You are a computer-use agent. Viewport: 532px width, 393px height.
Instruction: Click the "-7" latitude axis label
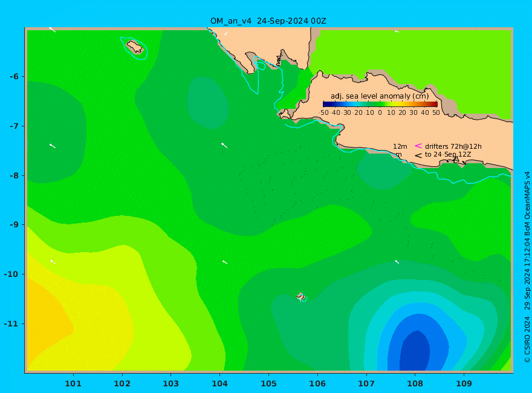click(x=14, y=126)
